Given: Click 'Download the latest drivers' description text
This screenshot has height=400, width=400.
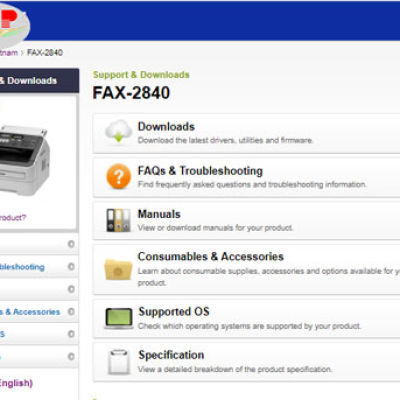Looking at the screenshot, I should point(225,140).
